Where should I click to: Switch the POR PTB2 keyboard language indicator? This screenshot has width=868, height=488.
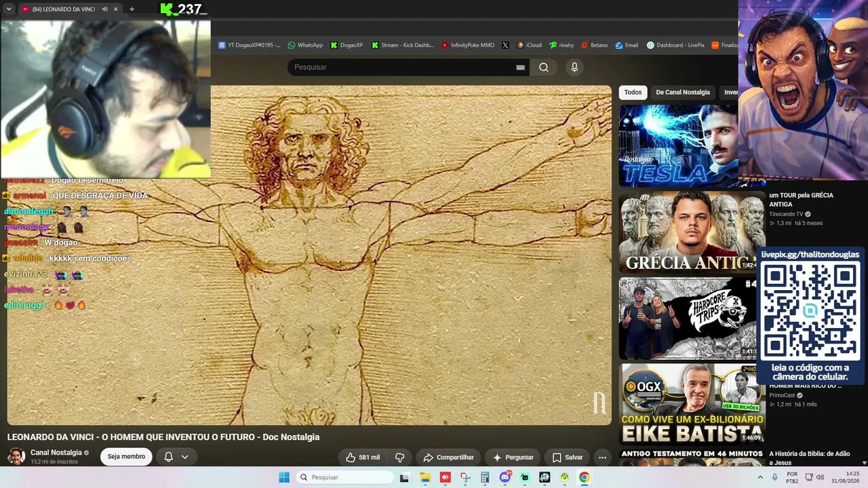(792, 477)
